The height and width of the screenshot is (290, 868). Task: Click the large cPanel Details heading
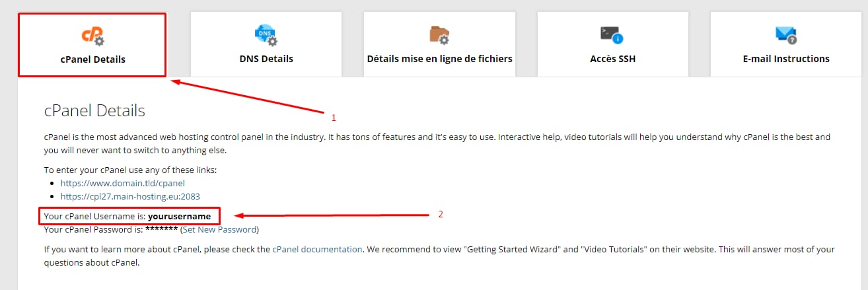(x=94, y=111)
